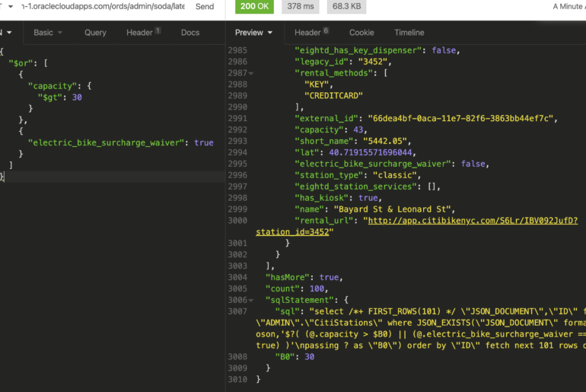This screenshot has height=392, width=586.
Task: Switch to the Cookie tab
Action: point(361,33)
